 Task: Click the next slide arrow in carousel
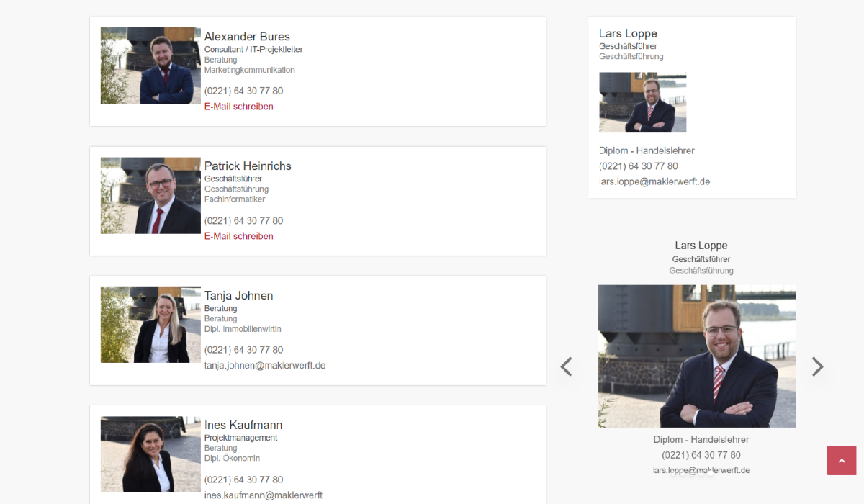tap(817, 366)
